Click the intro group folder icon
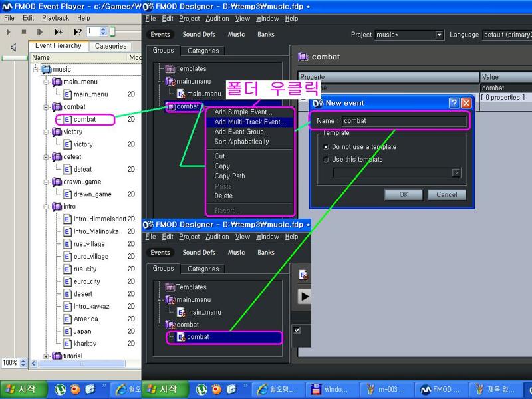 click(x=57, y=207)
